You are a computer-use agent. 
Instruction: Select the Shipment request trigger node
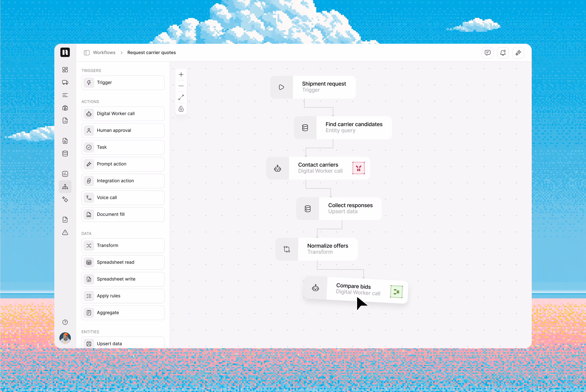[x=313, y=87]
